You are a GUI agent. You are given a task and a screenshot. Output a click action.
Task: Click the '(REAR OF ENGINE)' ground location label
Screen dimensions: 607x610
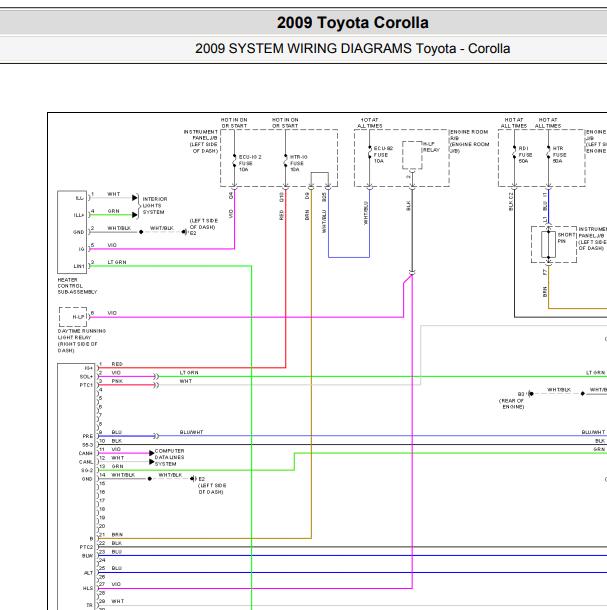(512, 403)
